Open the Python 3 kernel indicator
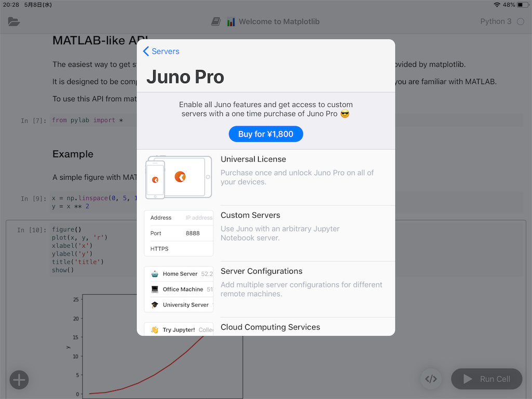The image size is (532, 399). point(496,21)
